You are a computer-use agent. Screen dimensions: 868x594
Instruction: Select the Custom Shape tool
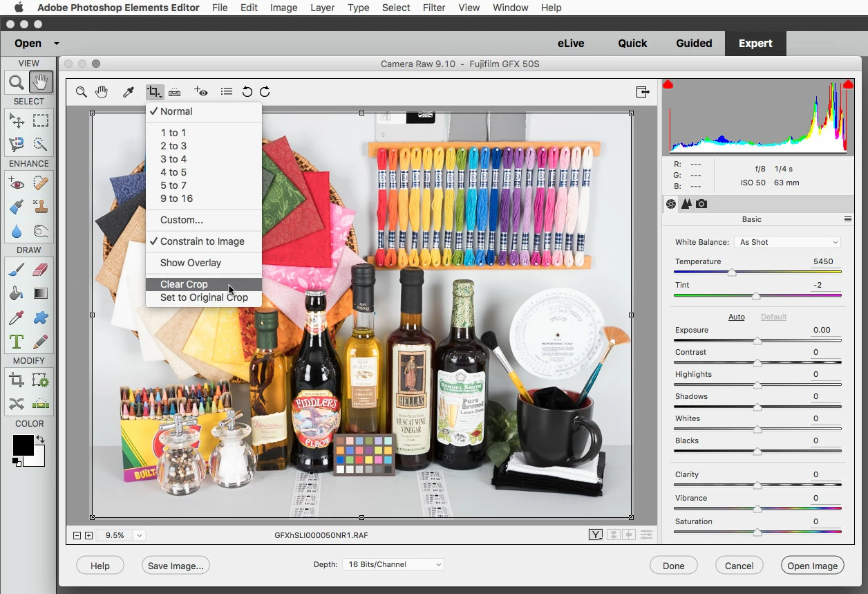(x=41, y=318)
